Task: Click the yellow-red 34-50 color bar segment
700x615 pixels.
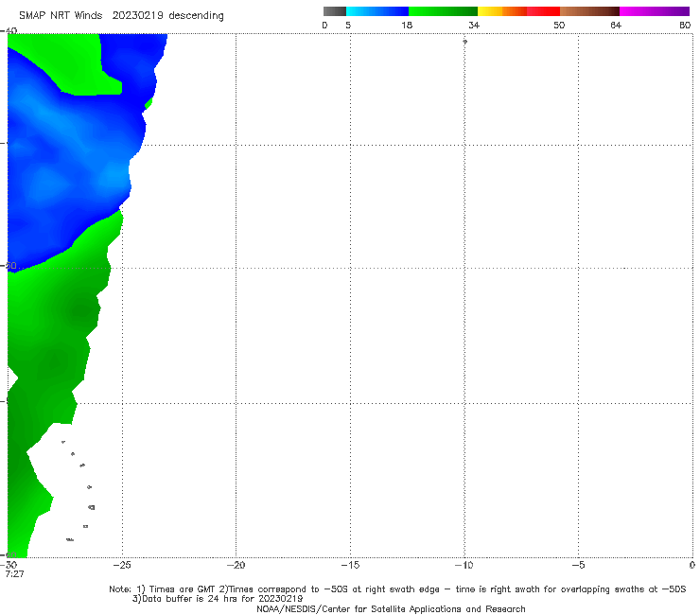Action: pyautogui.click(x=518, y=11)
